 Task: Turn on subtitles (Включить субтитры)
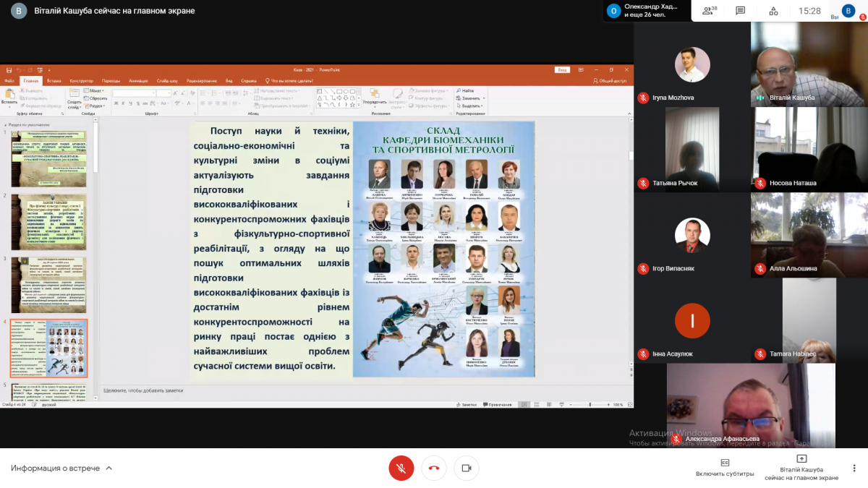coord(725,467)
